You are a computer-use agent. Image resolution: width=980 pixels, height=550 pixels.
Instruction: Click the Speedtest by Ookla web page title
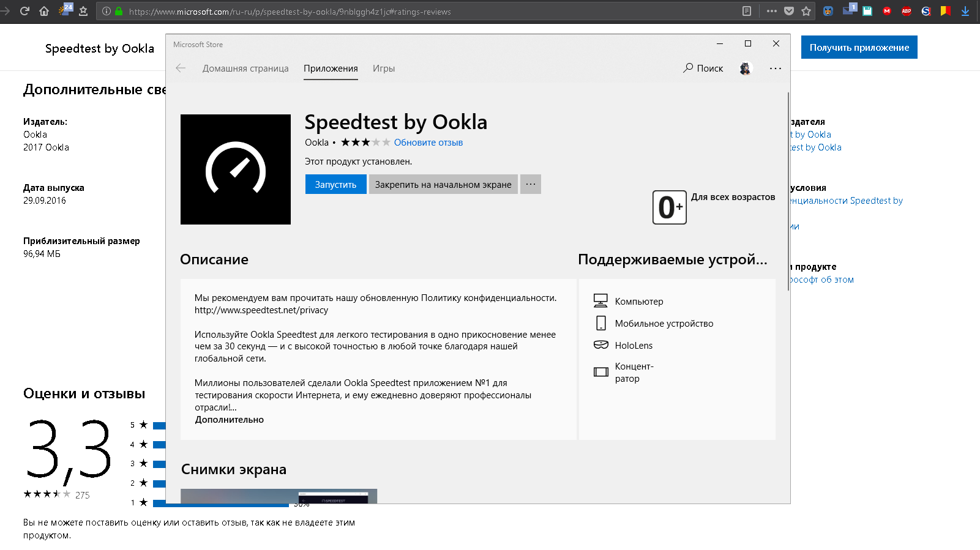pyautogui.click(x=100, y=48)
